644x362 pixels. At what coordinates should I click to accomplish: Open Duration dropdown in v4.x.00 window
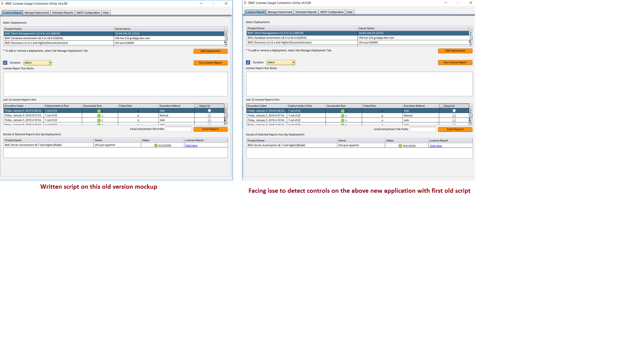click(x=38, y=63)
